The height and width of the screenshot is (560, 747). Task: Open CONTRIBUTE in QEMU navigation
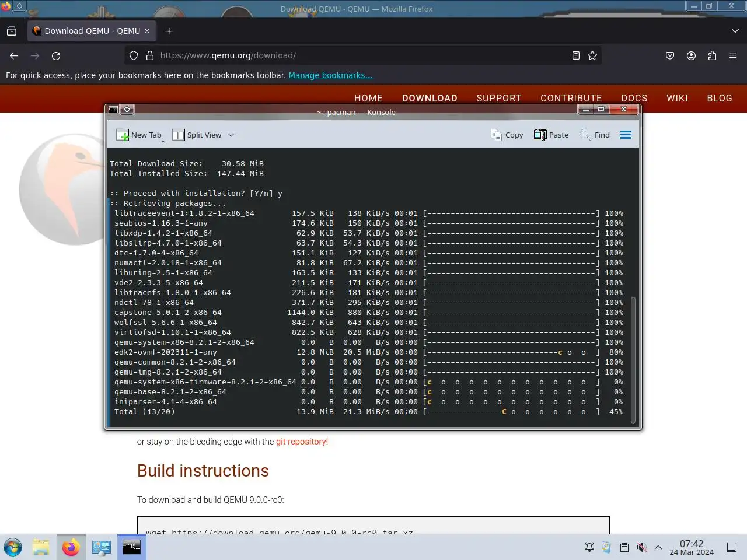571,98
